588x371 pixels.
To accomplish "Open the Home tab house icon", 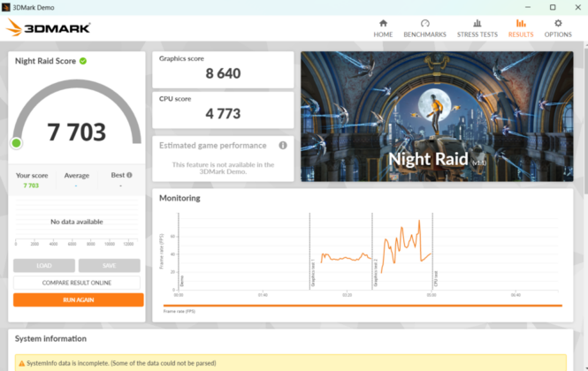I will point(383,23).
